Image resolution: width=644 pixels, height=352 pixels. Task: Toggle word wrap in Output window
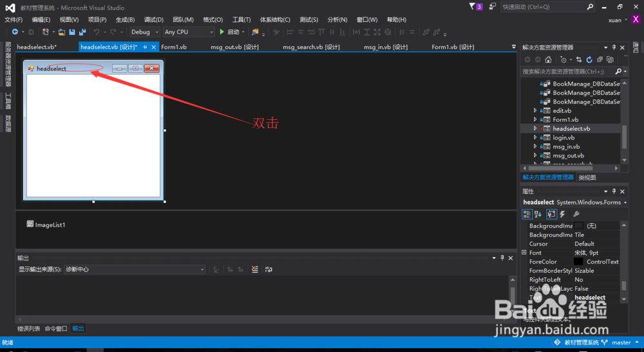(x=269, y=269)
